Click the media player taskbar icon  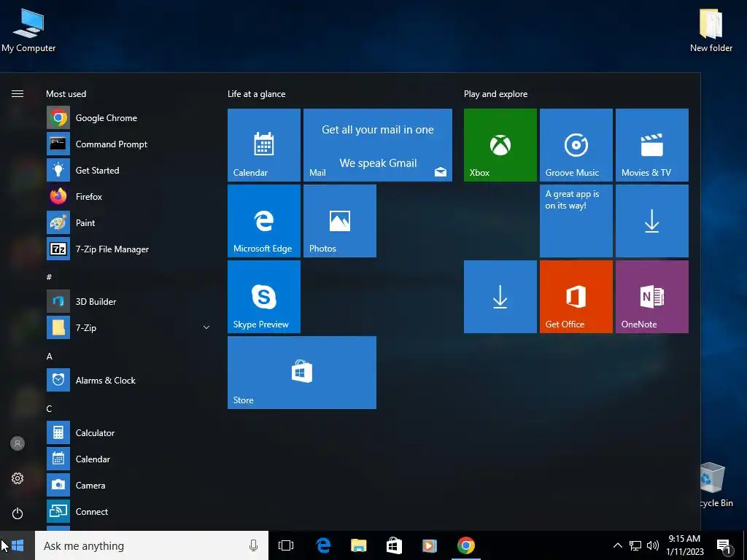(430, 545)
